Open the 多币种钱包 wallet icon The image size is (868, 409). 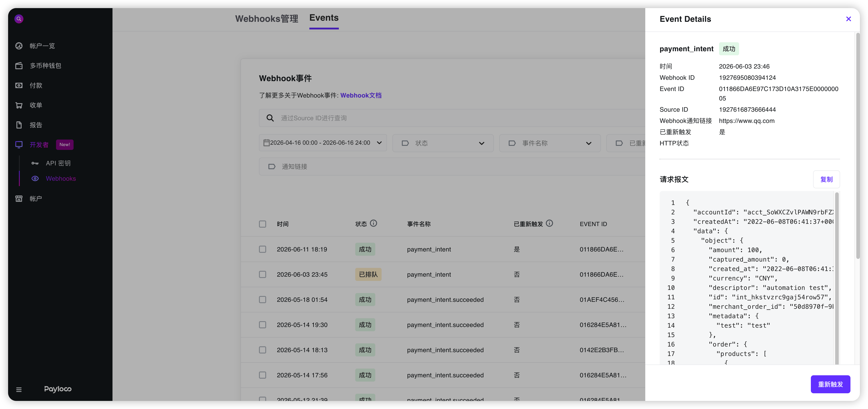coord(19,66)
